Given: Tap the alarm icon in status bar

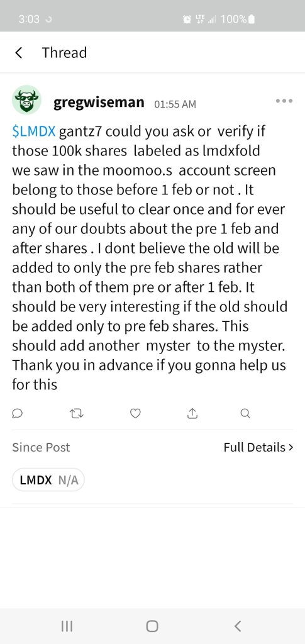Looking at the screenshot, I should tap(187, 19).
